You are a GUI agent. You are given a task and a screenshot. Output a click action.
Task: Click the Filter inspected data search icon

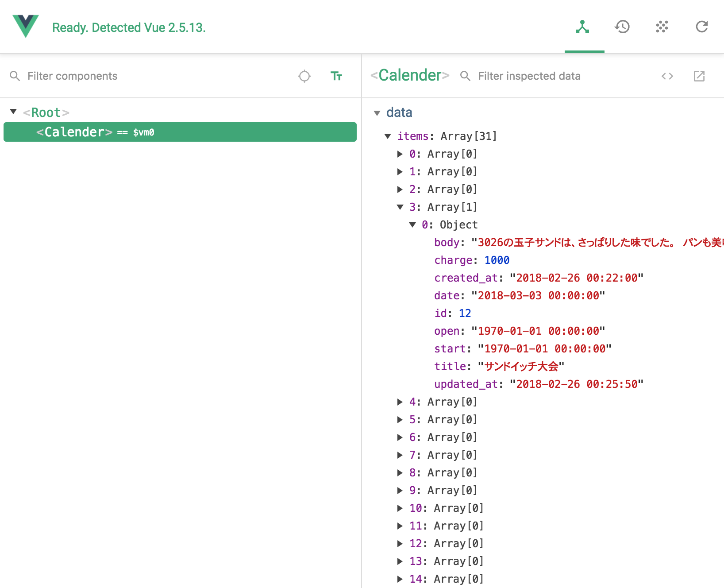click(x=465, y=76)
